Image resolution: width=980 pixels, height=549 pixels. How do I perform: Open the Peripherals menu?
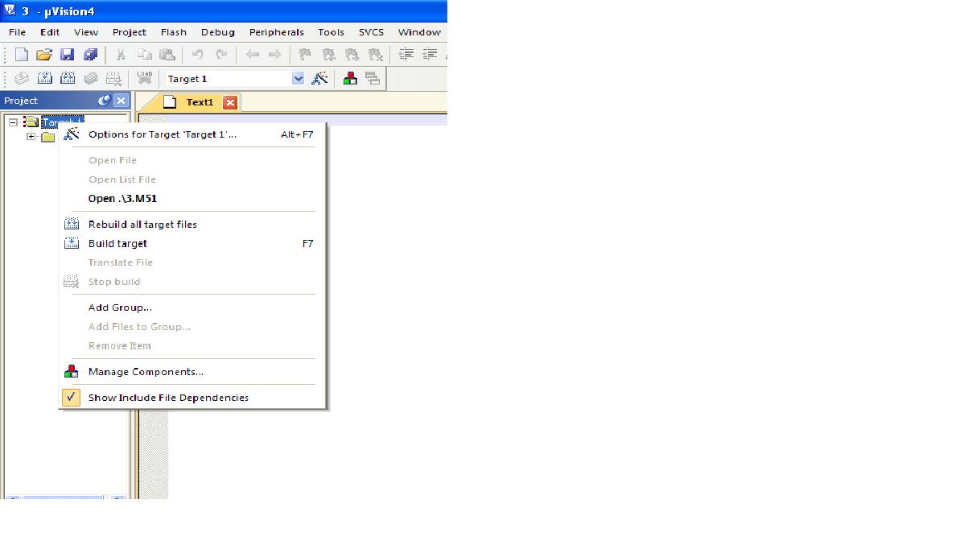[x=276, y=32]
